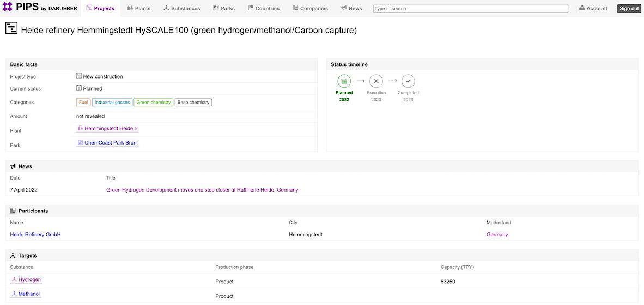
Task: Click the Sign out button
Action: click(x=629, y=9)
